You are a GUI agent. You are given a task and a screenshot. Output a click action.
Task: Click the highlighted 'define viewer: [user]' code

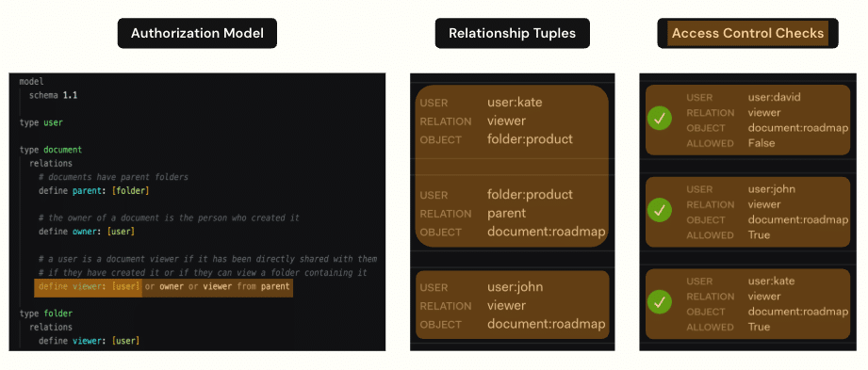point(89,286)
